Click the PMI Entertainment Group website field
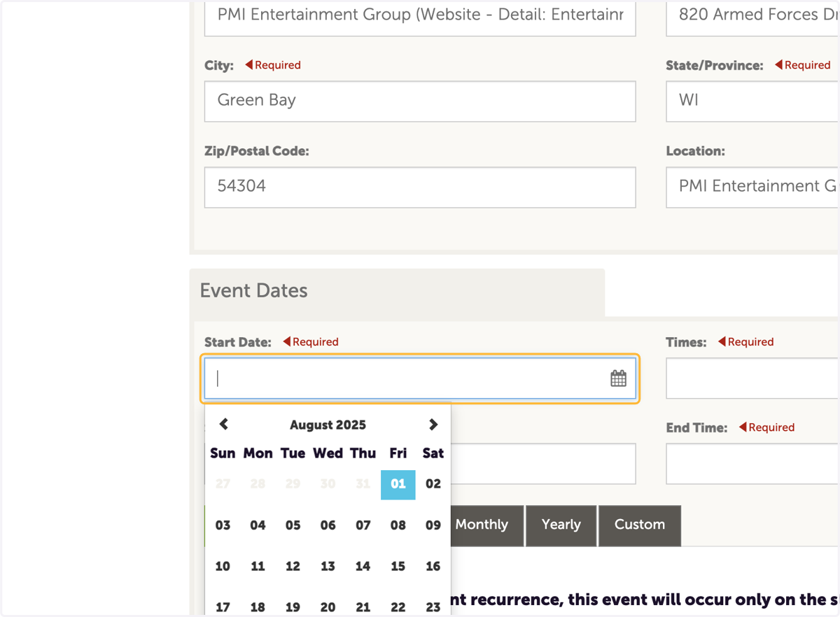Viewport: 840px width, 617px height. click(x=420, y=18)
